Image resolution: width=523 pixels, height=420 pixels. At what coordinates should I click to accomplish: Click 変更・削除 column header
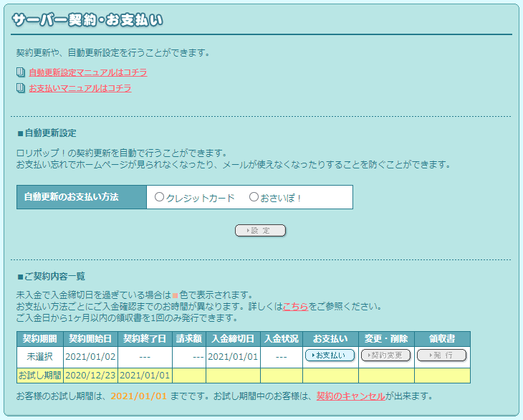pyautogui.click(x=386, y=339)
